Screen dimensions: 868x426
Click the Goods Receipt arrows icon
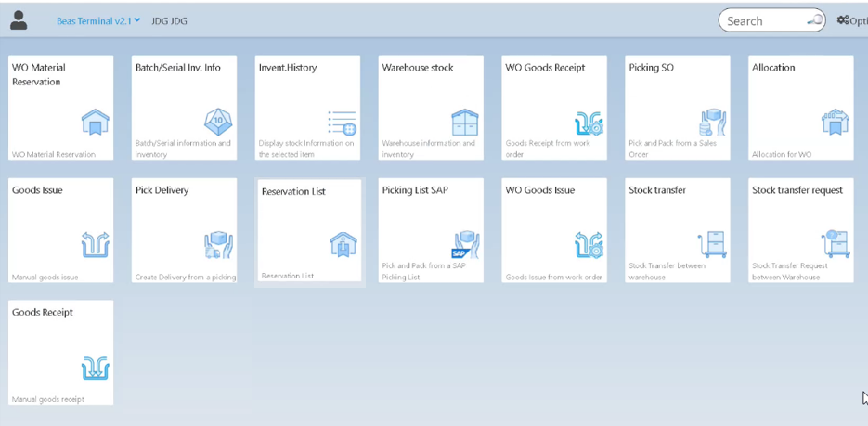pos(95,368)
